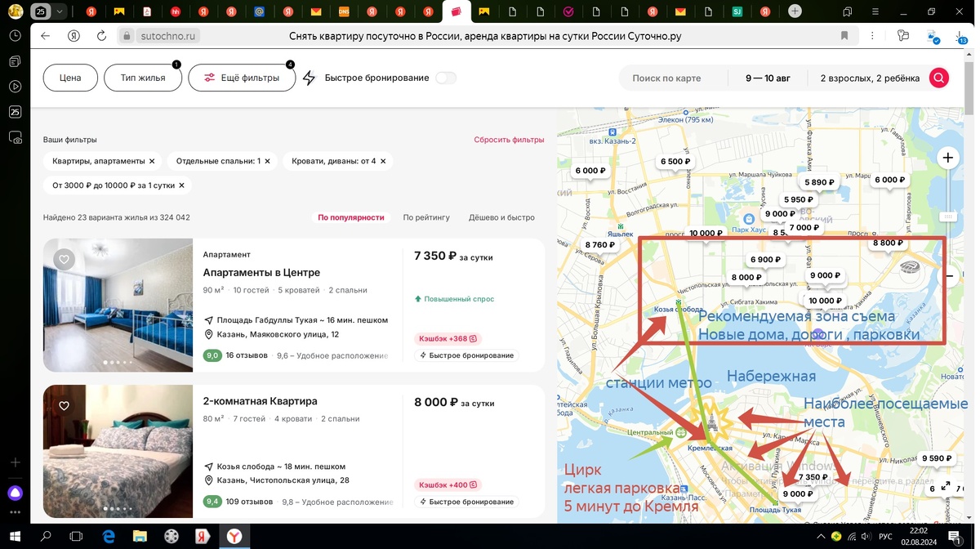Screen dimensions: 980x549
Task: Click the Сбросить фильтры link
Action: (510, 140)
